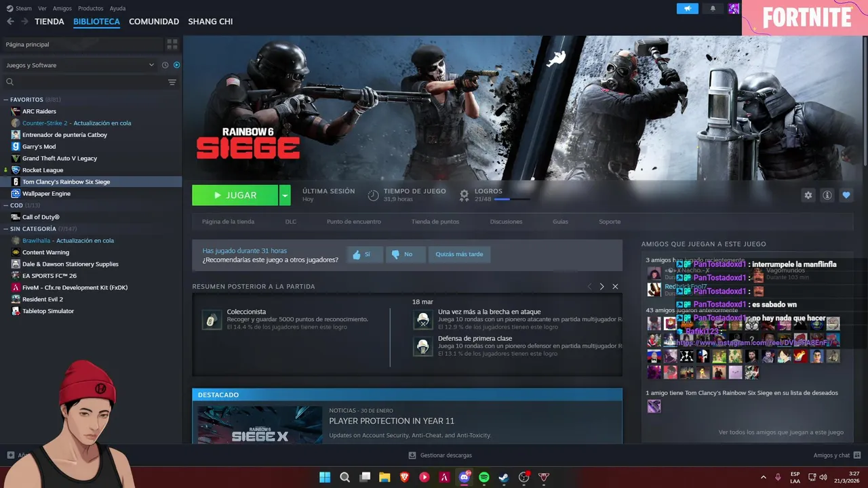Open Spotify from the Windows taskbar
This screenshot has width=868, height=488.
point(484,477)
